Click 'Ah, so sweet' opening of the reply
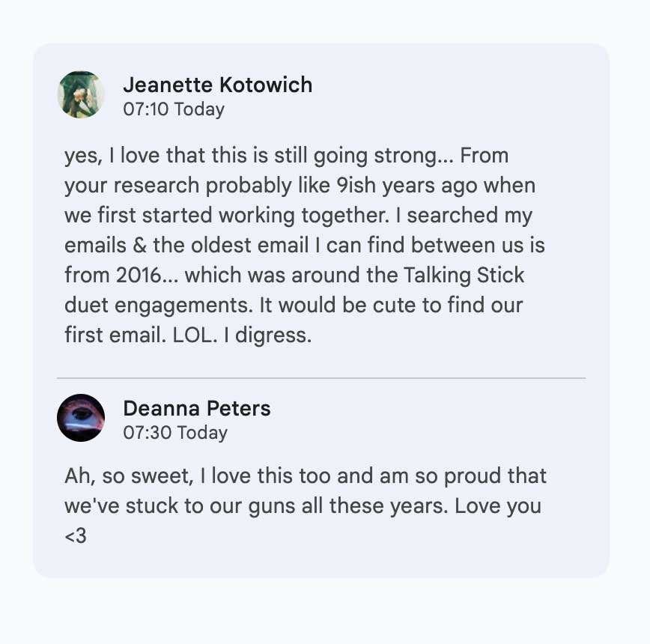The image size is (650, 644). tap(129, 476)
